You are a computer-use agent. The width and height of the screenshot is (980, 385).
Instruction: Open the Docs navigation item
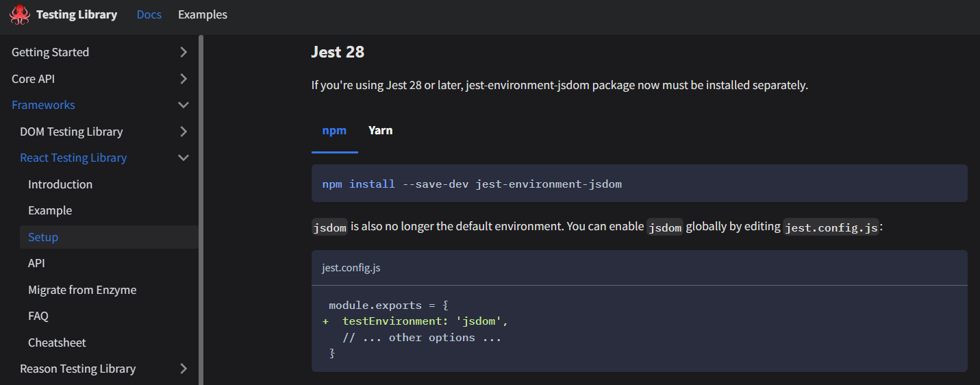(x=149, y=14)
